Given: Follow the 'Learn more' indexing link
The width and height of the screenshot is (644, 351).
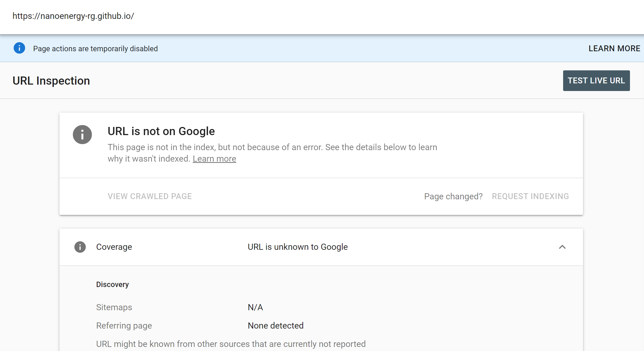Looking at the screenshot, I should [x=214, y=159].
